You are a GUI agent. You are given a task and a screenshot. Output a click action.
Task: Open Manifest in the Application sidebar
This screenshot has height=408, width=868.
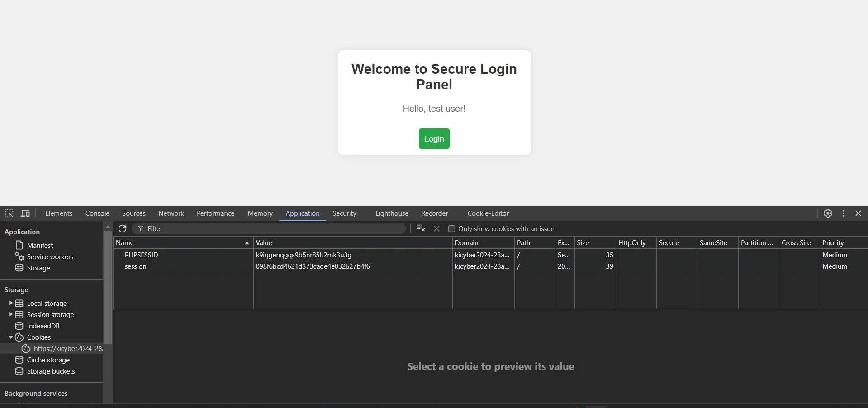40,245
